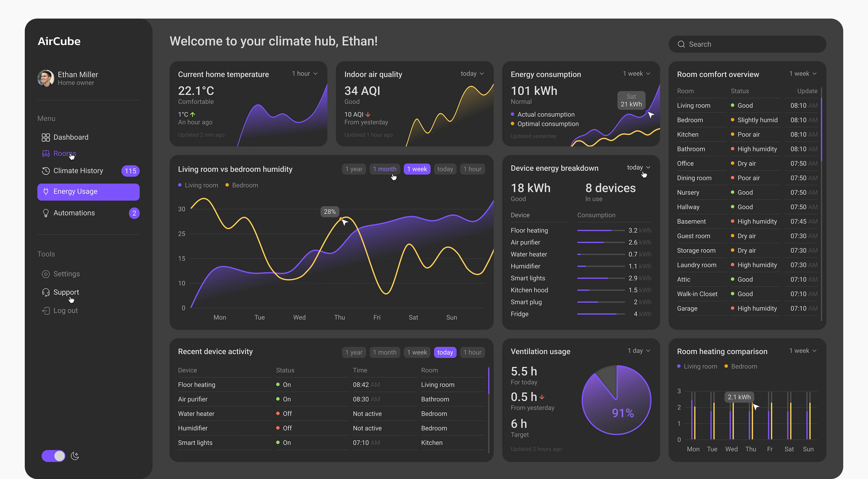
Task: Open the temperature '1 hour' dropdown
Action: (305, 73)
